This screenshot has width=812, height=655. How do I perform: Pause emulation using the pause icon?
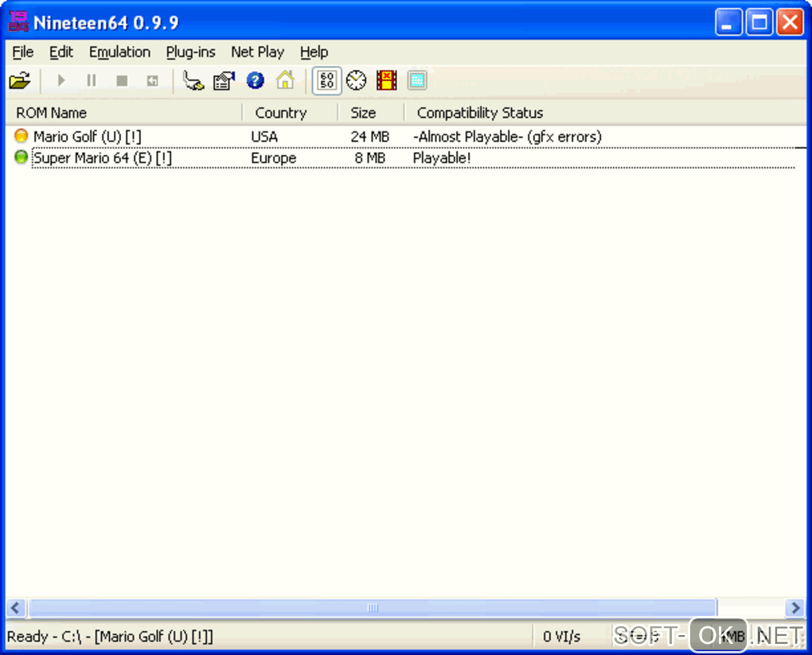click(92, 80)
